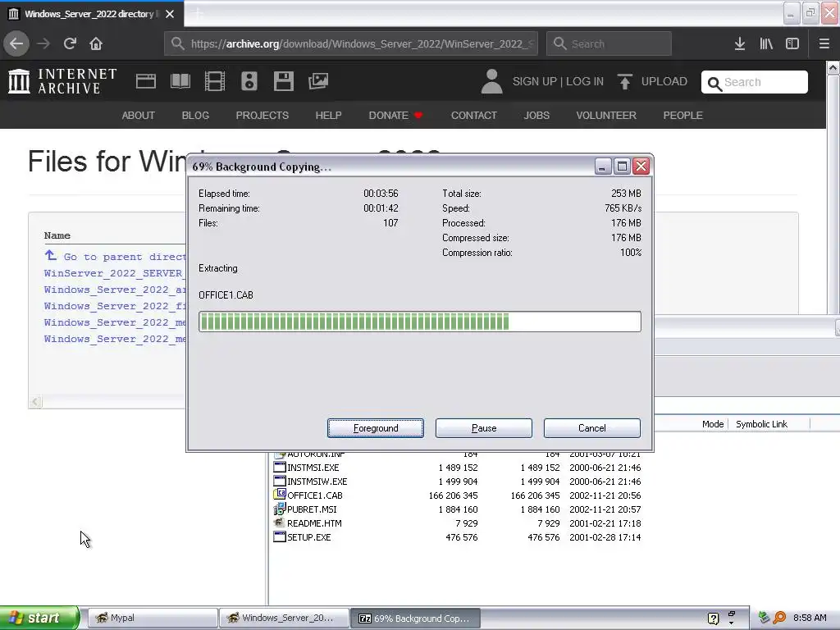Open the WinServer_2022_SERVER file link
This screenshot has width=840, height=630.
click(113, 273)
